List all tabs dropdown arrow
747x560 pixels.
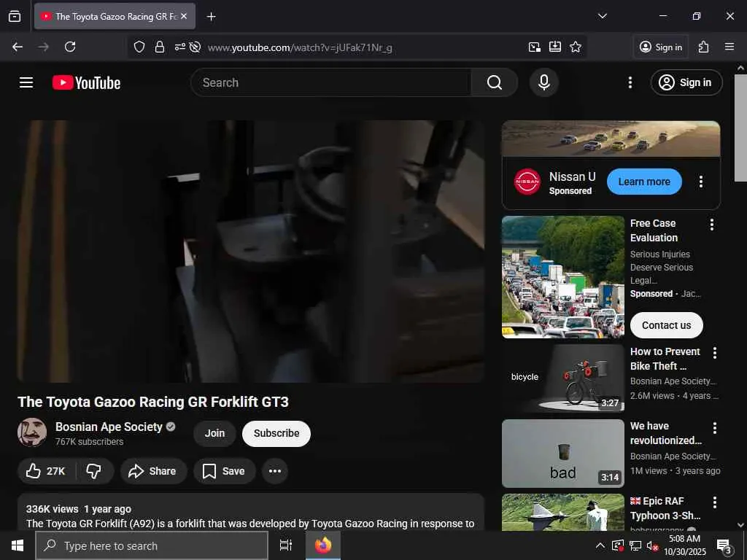(x=602, y=16)
